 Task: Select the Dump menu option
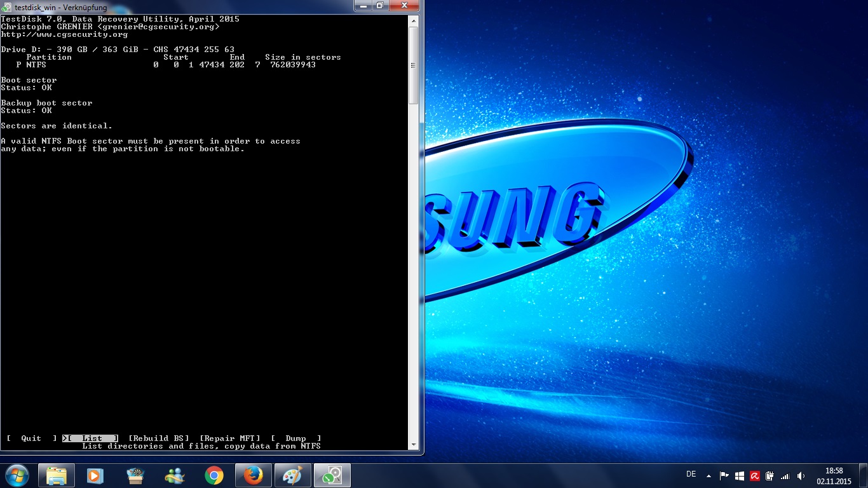click(x=295, y=438)
